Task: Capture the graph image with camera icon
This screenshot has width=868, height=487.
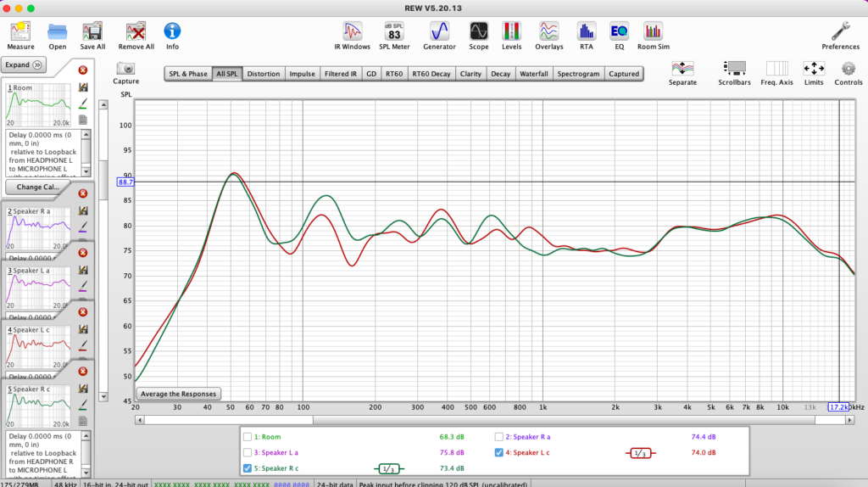Action: (x=125, y=69)
